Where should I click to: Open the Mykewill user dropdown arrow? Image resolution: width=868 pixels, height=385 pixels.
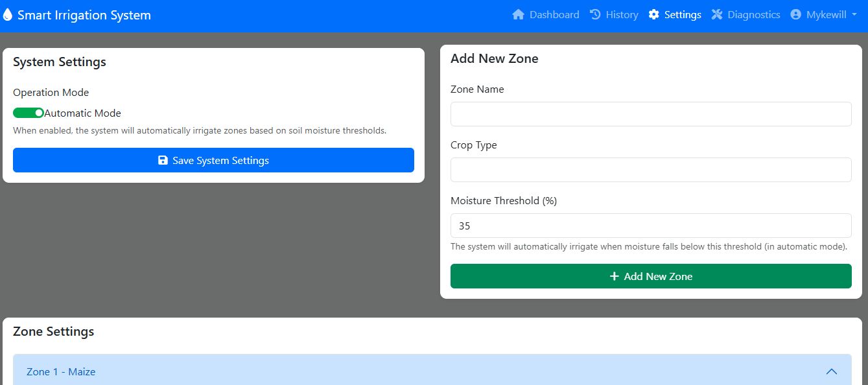pos(854,15)
